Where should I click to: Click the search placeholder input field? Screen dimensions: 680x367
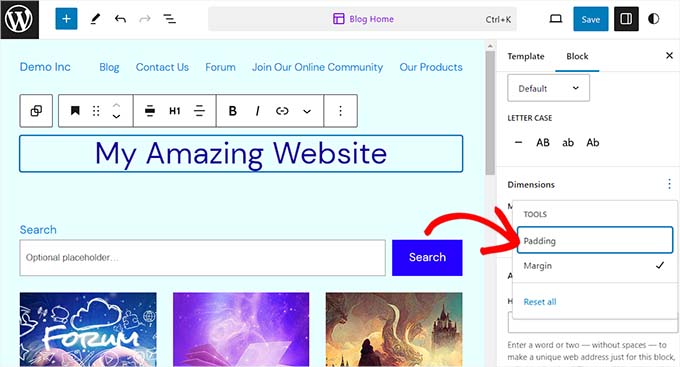pos(203,258)
